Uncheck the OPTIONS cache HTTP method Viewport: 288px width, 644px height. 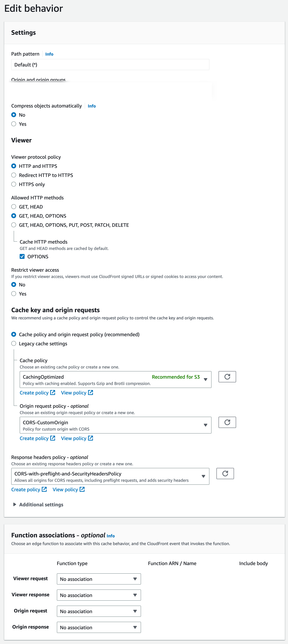tap(22, 256)
